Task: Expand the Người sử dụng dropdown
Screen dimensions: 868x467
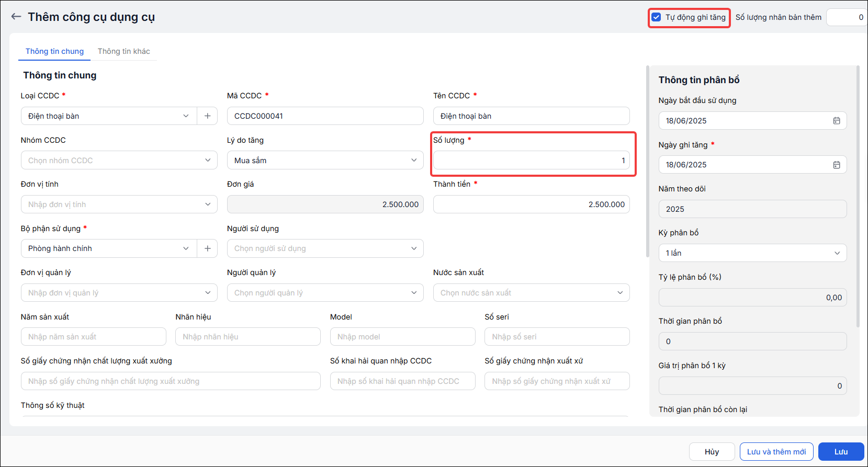Action: click(325, 248)
